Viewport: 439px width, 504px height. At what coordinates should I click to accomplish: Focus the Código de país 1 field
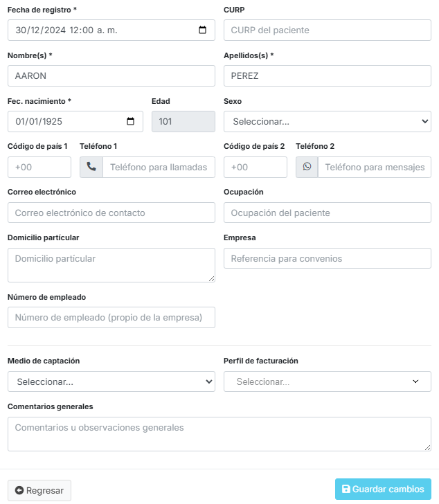click(39, 168)
